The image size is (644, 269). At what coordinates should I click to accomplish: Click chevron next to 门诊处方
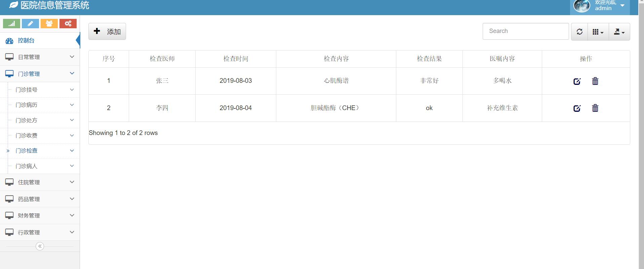tap(72, 120)
